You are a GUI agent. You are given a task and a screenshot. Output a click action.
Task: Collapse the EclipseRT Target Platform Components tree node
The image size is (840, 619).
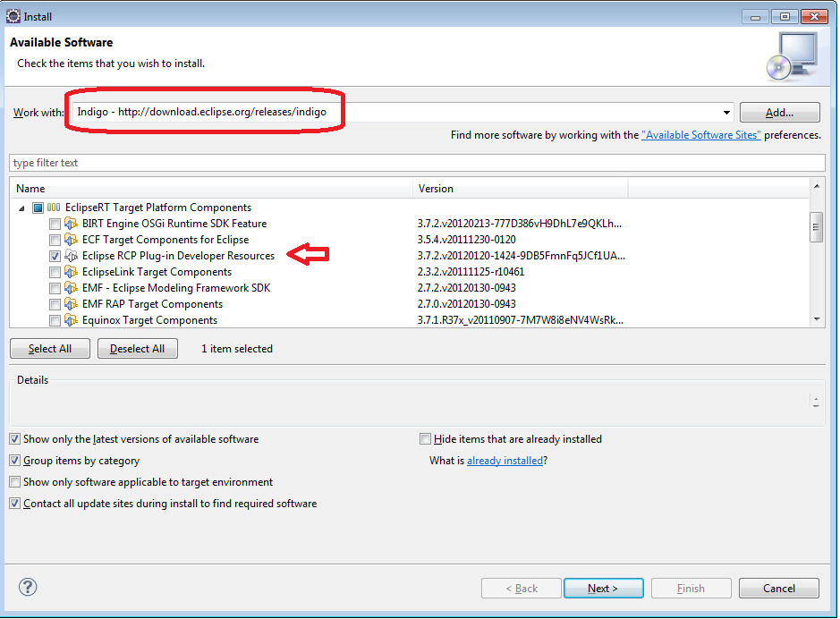21,208
